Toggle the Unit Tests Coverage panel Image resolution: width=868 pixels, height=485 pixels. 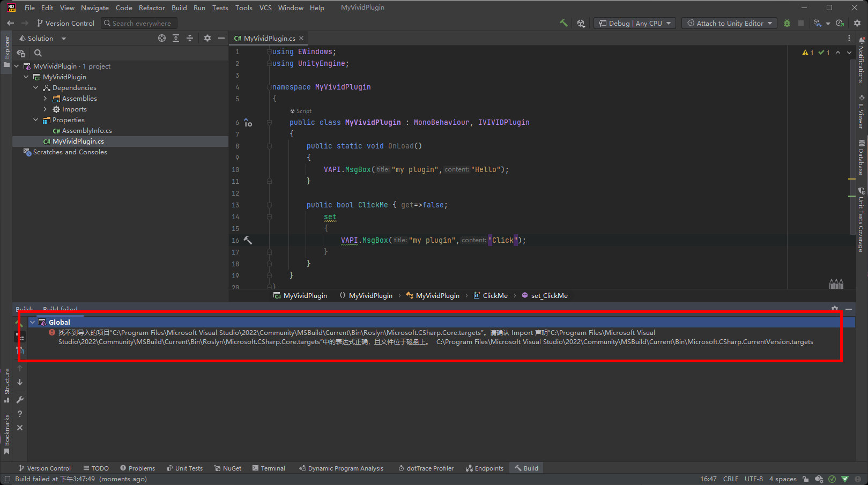862,220
